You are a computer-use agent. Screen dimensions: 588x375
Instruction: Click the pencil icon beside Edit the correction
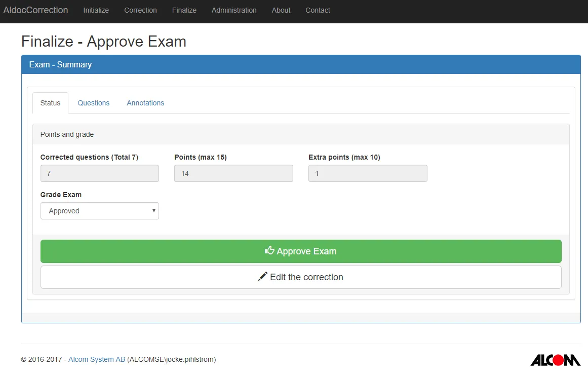pos(262,276)
